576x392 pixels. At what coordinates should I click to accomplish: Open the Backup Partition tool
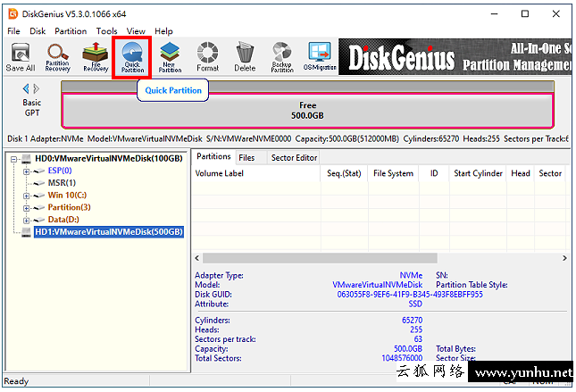point(282,57)
